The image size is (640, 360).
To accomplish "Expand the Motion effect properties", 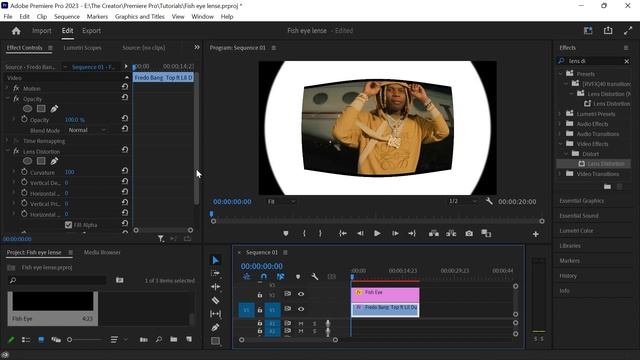I will click(7, 88).
